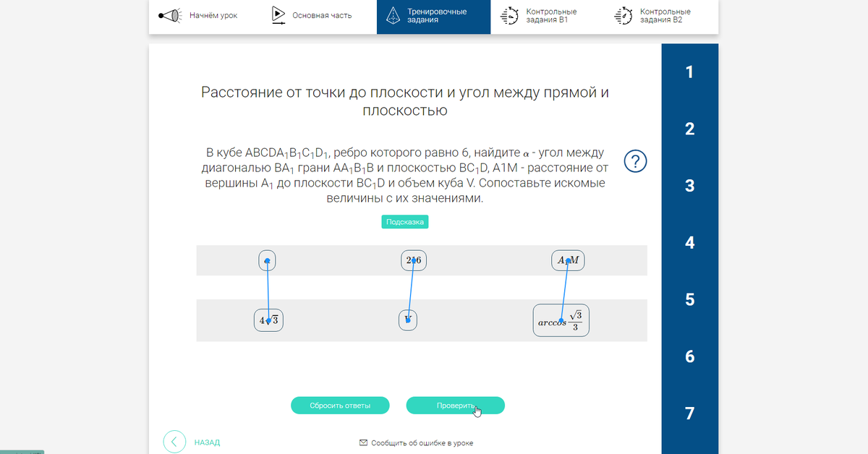Open the Начнём урок tab
The height and width of the screenshot is (454, 868).
[206, 16]
